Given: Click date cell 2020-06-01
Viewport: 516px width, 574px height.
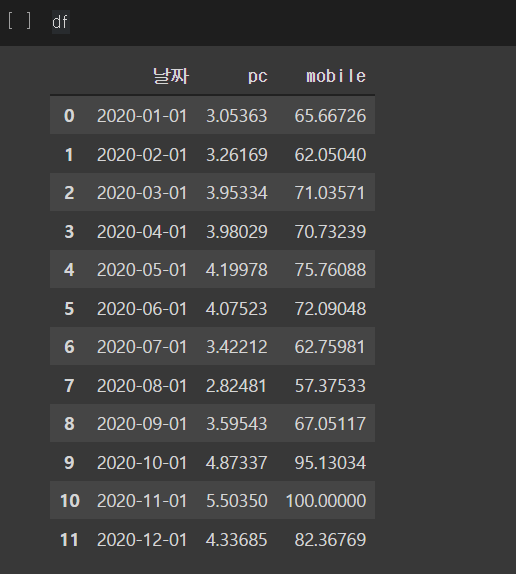Looking at the screenshot, I should [142, 309].
